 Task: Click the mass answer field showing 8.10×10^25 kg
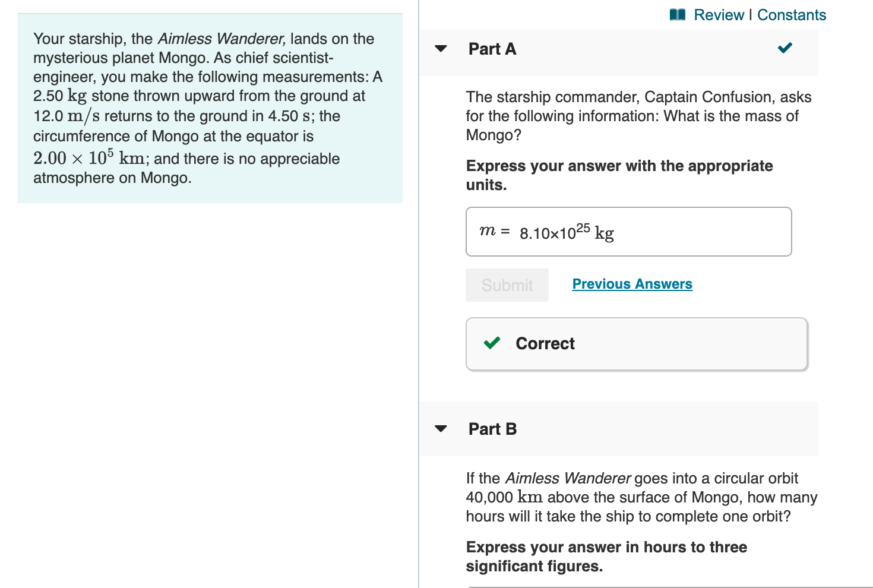[628, 232]
